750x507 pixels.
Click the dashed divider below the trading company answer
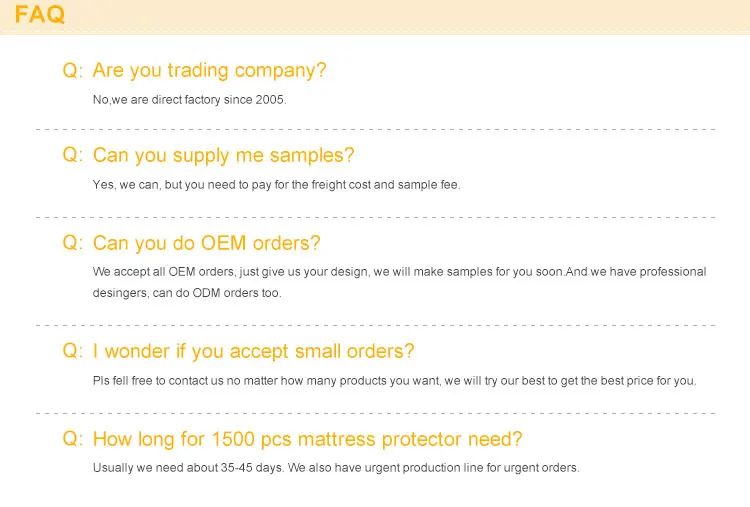click(x=375, y=130)
